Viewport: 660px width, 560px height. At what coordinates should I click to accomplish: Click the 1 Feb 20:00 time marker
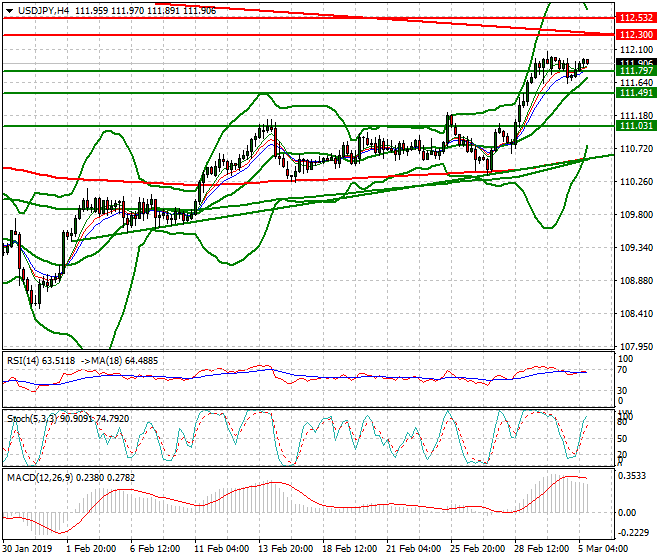point(91,549)
